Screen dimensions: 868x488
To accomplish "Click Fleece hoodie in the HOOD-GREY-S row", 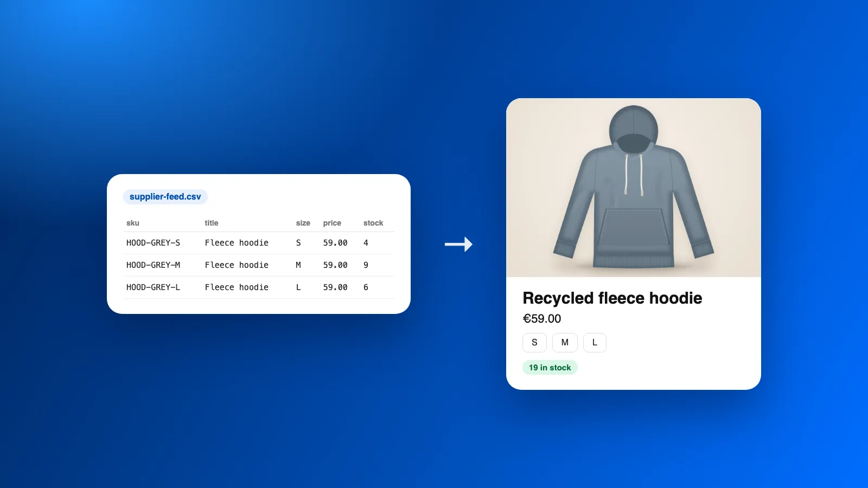I will 237,243.
